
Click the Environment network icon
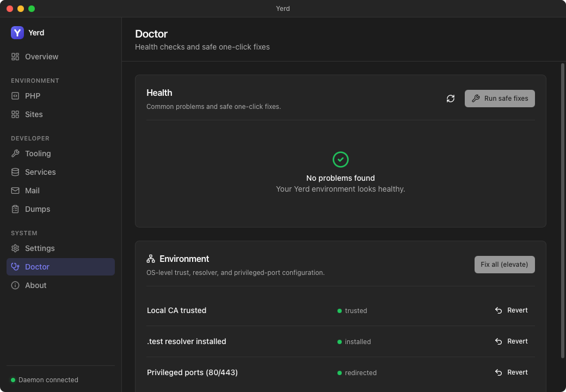(151, 259)
